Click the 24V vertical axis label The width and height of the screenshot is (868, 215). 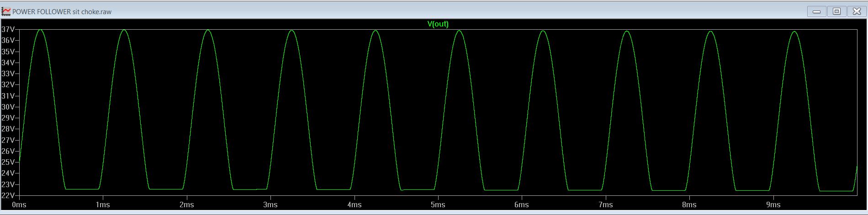pos(8,173)
